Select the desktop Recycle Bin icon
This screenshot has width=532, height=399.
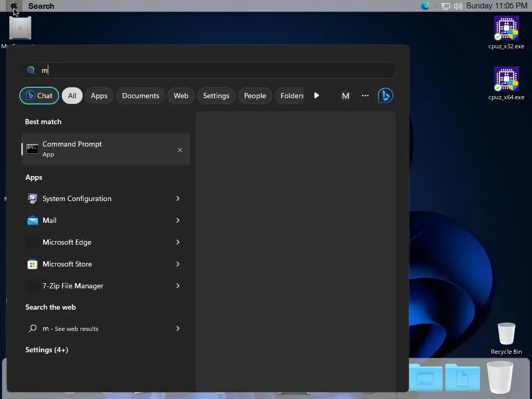pos(506,338)
